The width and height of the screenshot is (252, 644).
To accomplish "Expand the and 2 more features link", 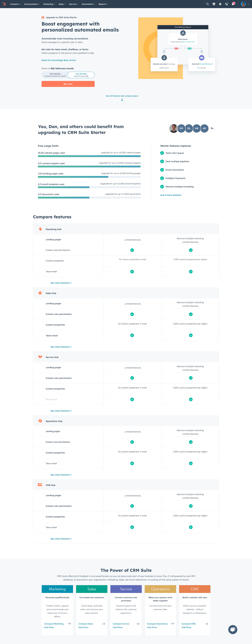I will tap(171, 195).
